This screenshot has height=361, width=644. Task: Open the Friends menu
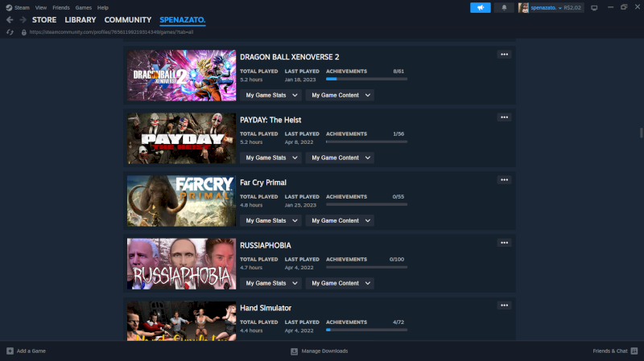61,7
